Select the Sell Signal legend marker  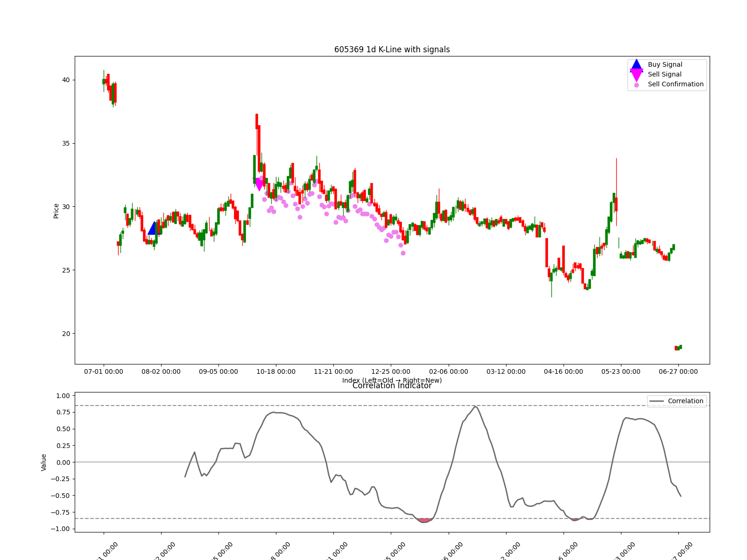click(x=636, y=75)
